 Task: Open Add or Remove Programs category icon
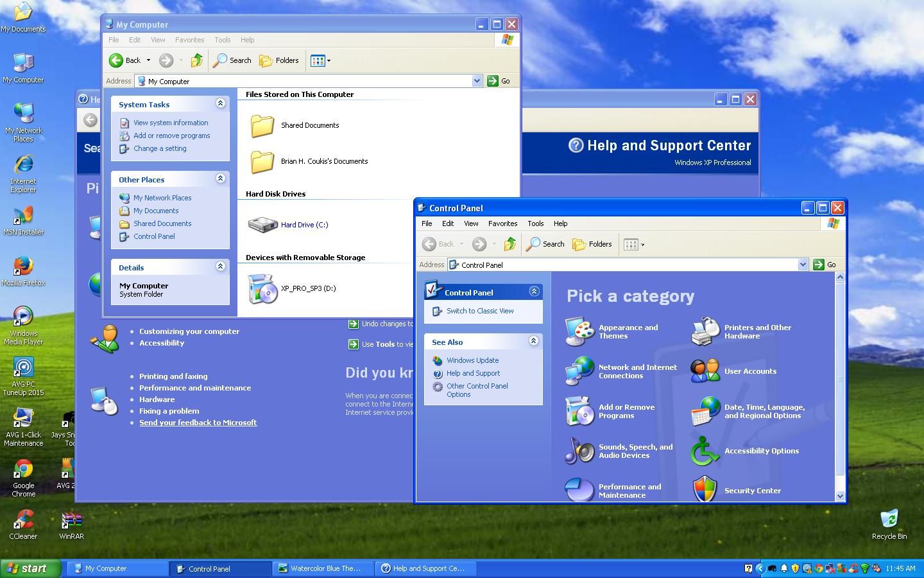[579, 411]
